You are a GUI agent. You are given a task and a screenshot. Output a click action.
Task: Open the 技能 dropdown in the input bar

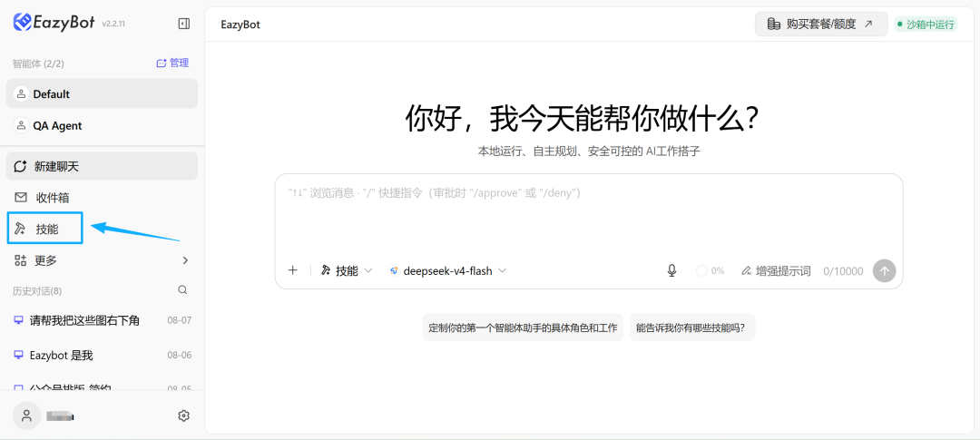pos(347,270)
